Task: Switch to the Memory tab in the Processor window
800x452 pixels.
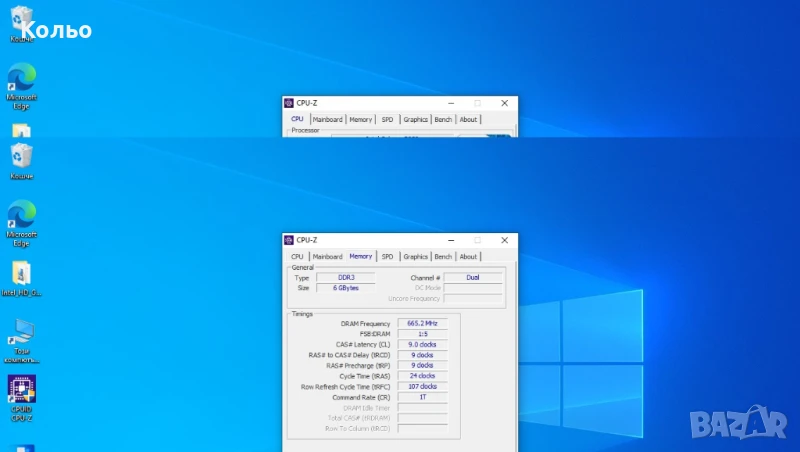Action: (x=360, y=120)
